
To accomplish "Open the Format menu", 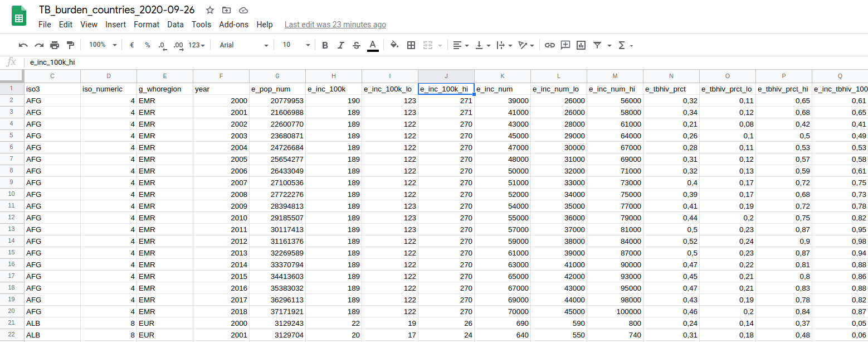I will pos(147,25).
